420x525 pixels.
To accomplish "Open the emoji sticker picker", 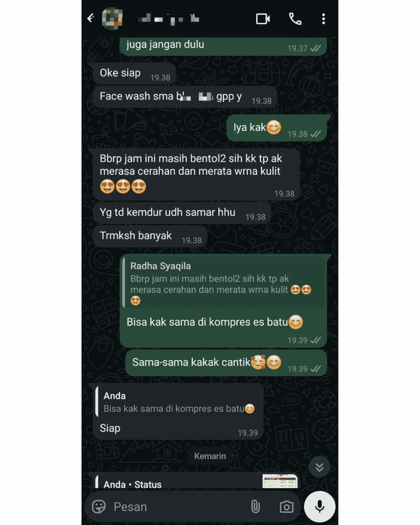I will point(99,506).
